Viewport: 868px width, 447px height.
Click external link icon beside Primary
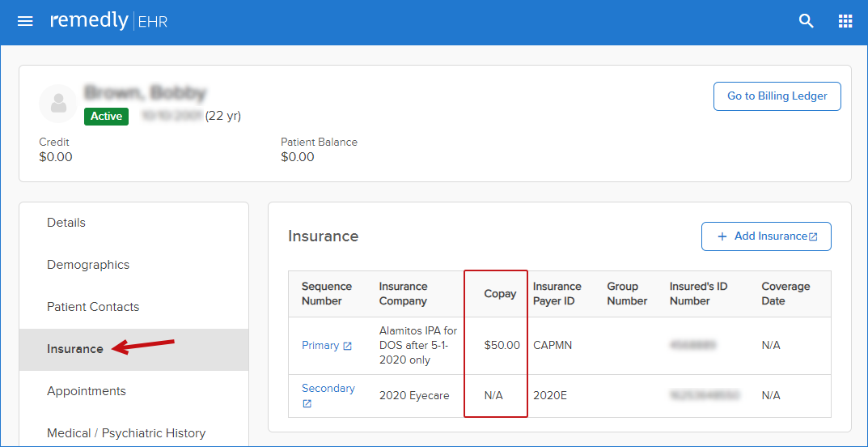pyautogui.click(x=347, y=347)
